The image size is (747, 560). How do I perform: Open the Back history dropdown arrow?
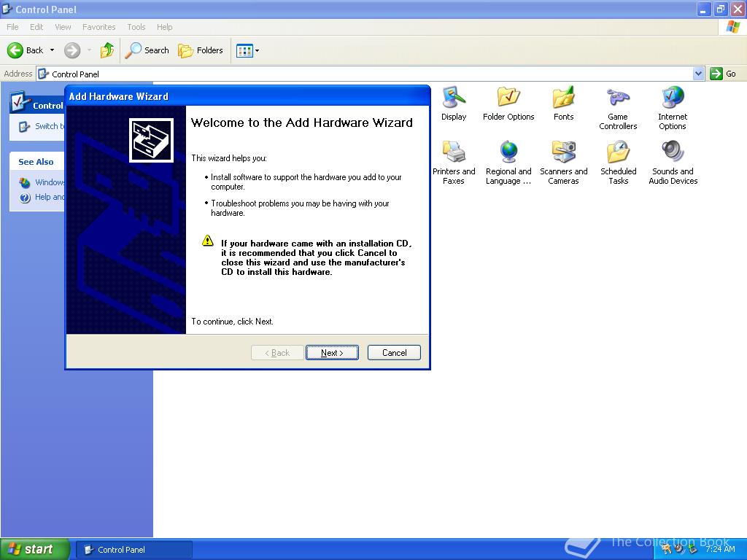point(52,50)
